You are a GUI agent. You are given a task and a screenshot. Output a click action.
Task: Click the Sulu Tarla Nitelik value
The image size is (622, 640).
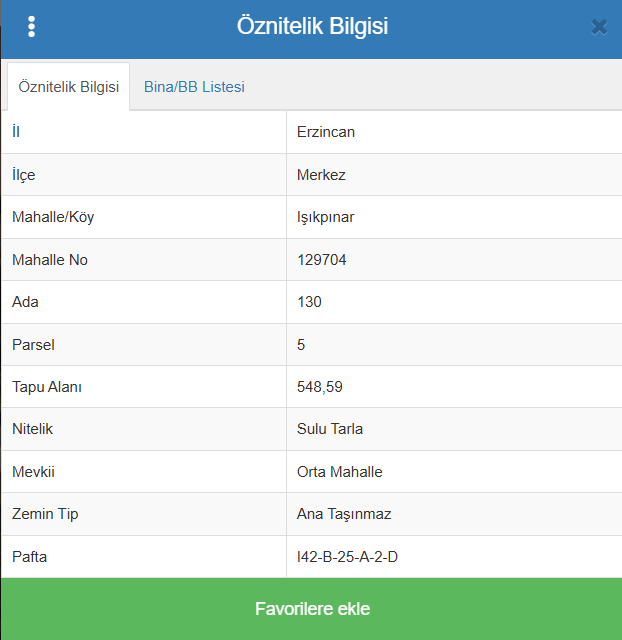(330, 429)
